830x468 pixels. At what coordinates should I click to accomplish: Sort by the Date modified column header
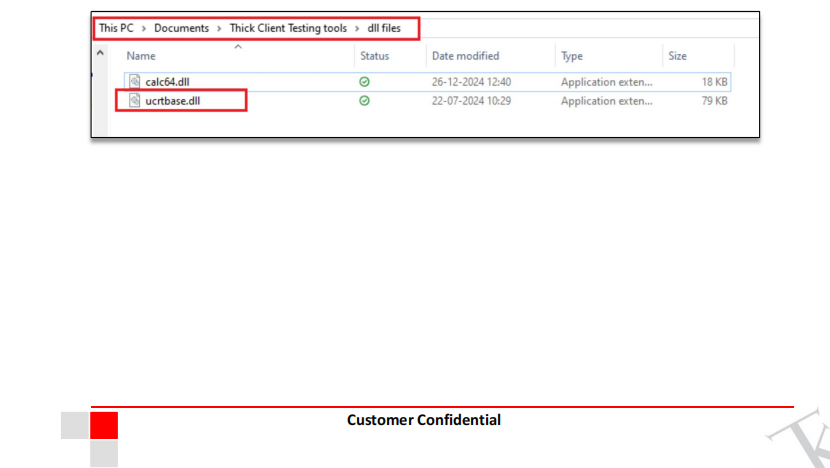coord(465,56)
